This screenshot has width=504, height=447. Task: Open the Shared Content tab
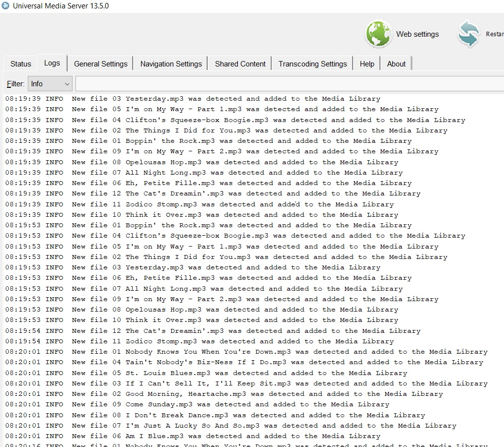[x=240, y=64]
